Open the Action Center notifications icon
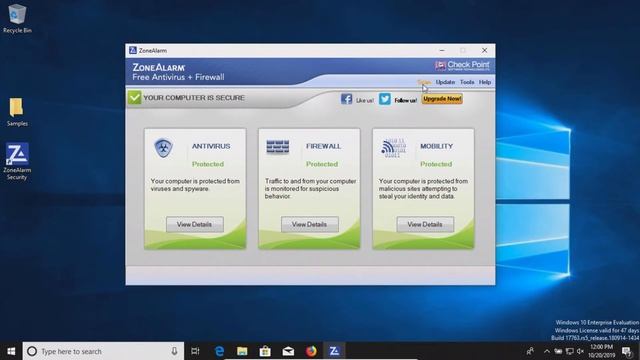Screen dimensions: 640x360 (627, 351)
